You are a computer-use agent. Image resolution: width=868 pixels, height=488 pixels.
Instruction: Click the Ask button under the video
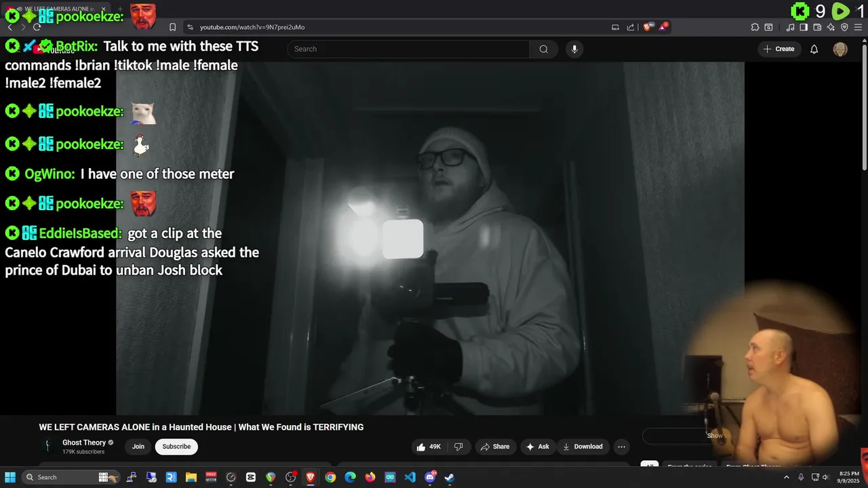[537, 446]
